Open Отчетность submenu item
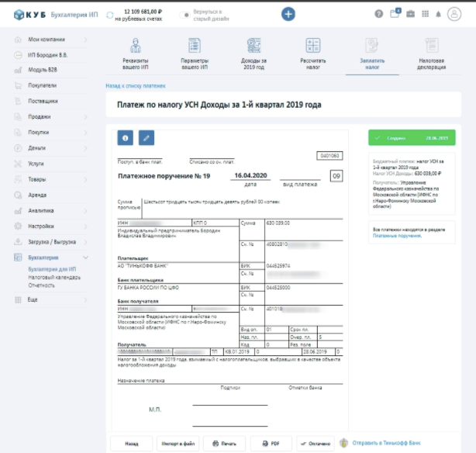 (x=42, y=285)
